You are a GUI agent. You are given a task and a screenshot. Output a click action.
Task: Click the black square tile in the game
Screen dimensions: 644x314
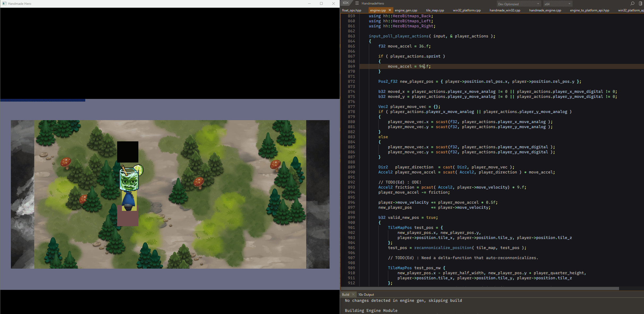pyautogui.click(x=128, y=152)
